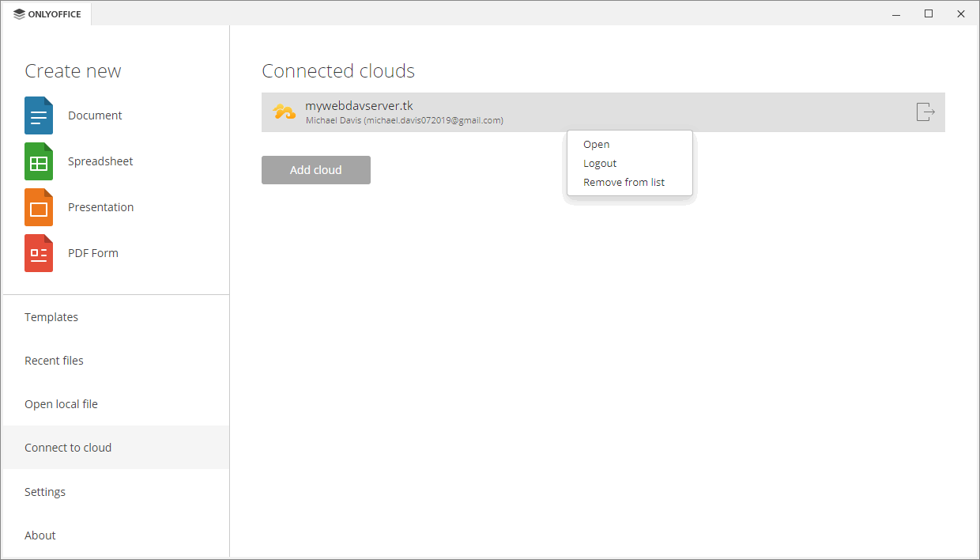Choose Open from the context menu

point(597,145)
